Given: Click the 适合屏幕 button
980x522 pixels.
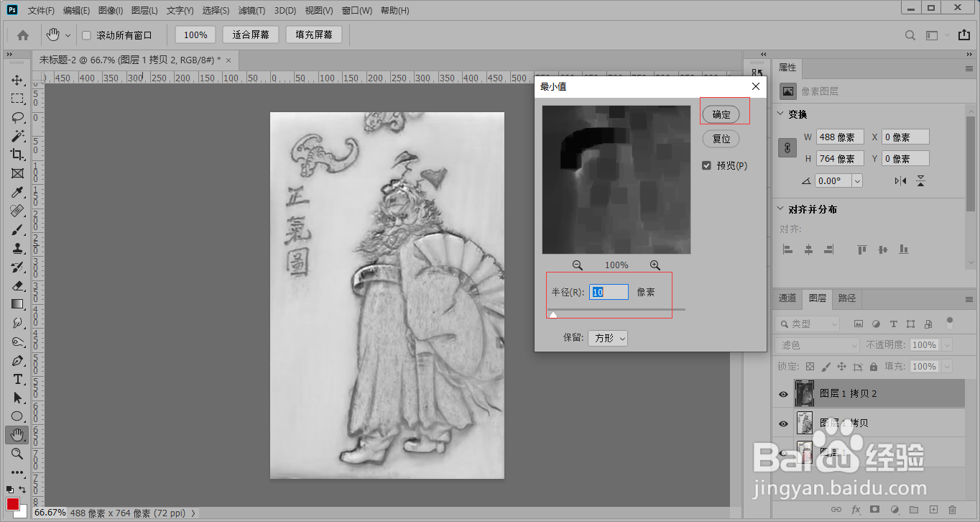Looking at the screenshot, I should point(251,35).
